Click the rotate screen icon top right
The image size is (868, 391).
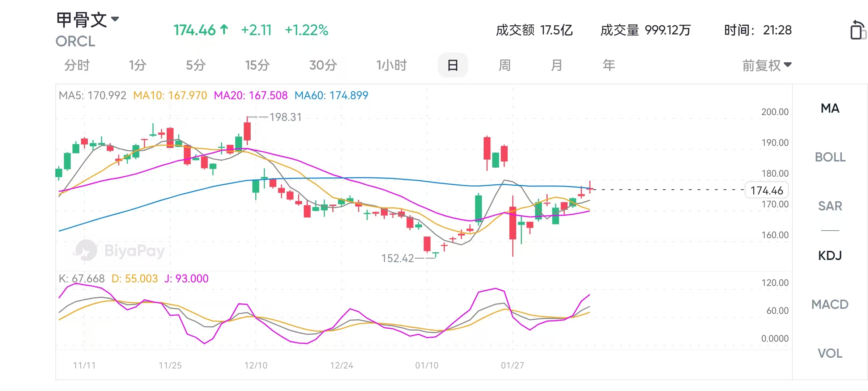coord(858,30)
